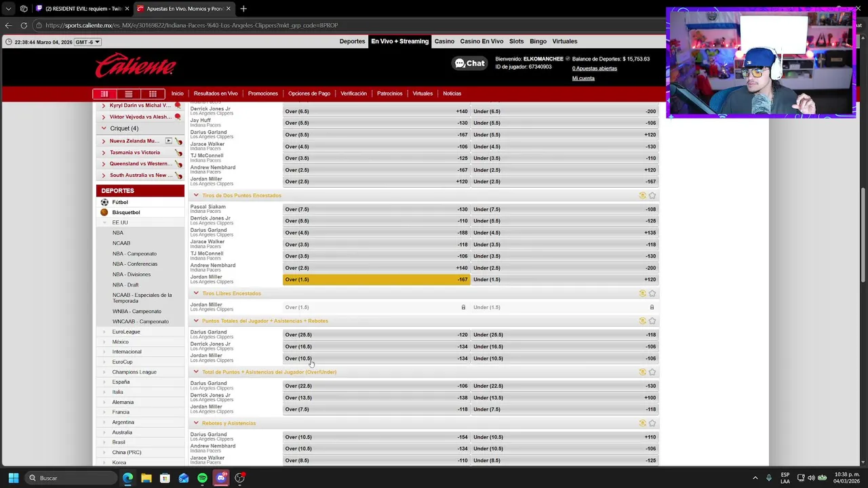Collapse the Criquet (4) group
868x488 pixels.
(x=104, y=128)
